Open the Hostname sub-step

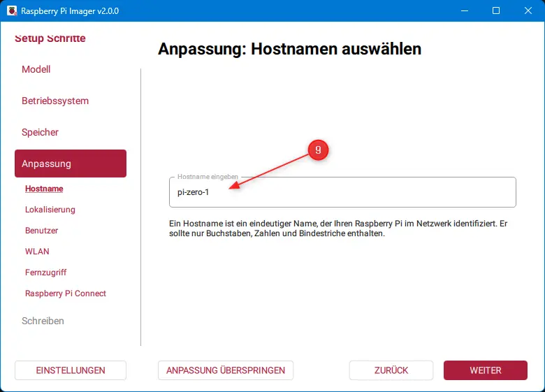(44, 189)
